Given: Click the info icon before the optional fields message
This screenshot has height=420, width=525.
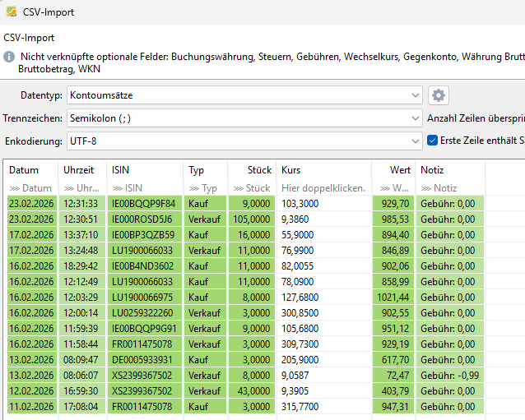Looking at the screenshot, I should [x=9, y=58].
